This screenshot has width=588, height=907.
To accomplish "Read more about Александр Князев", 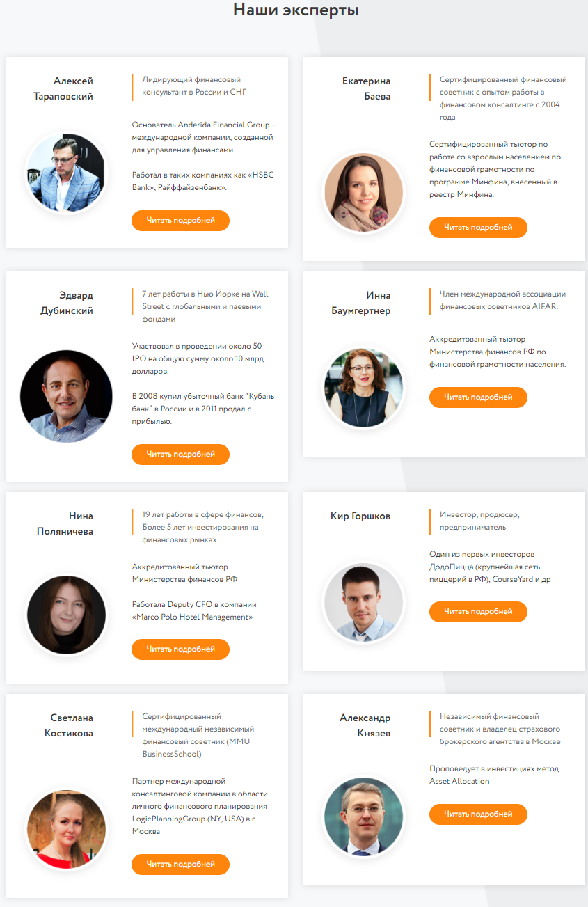I will coord(478,814).
